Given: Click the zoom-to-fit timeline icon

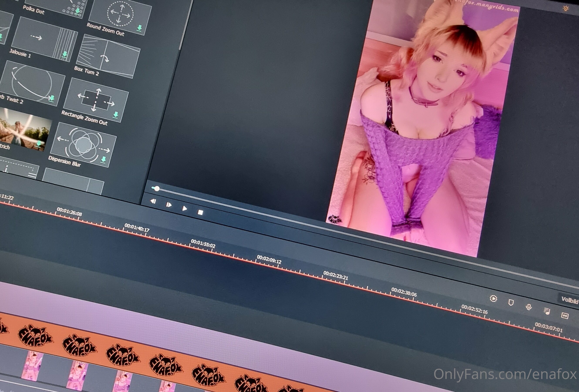Looking at the screenshot, I should point(565,316).
